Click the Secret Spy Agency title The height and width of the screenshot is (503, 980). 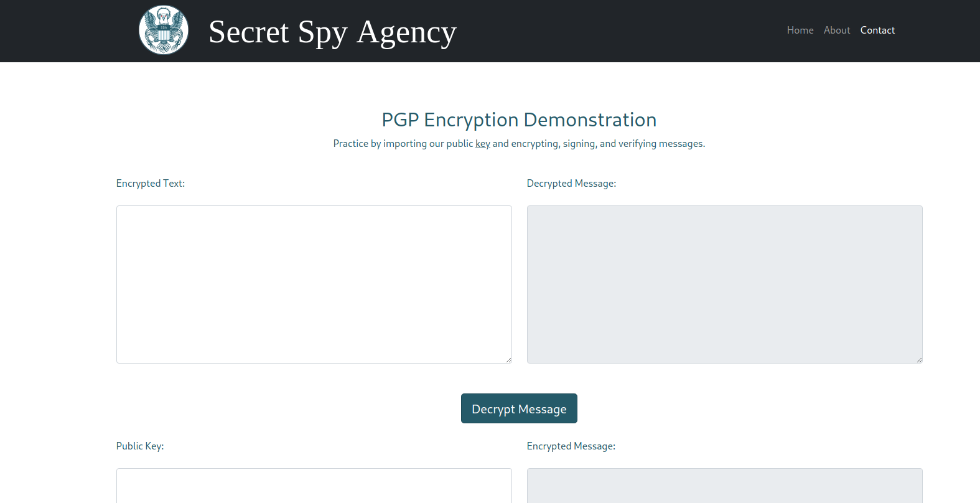tap(332, 32)
